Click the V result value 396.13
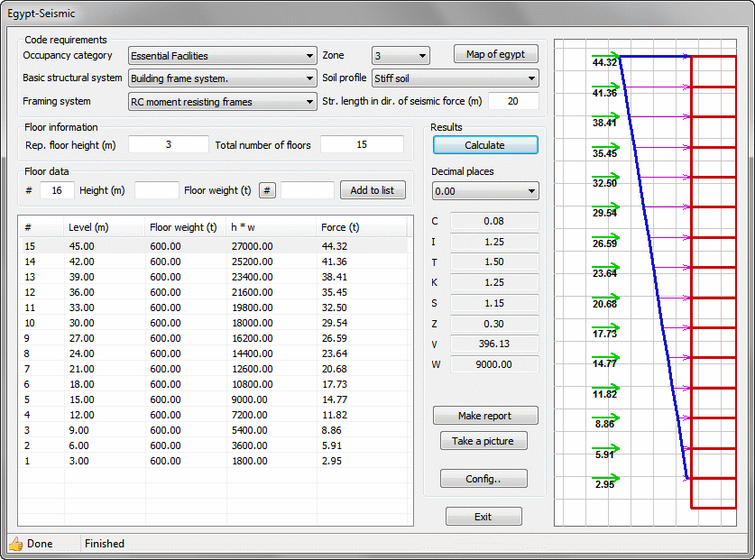The image size is (755, 560). pos(494,344)
